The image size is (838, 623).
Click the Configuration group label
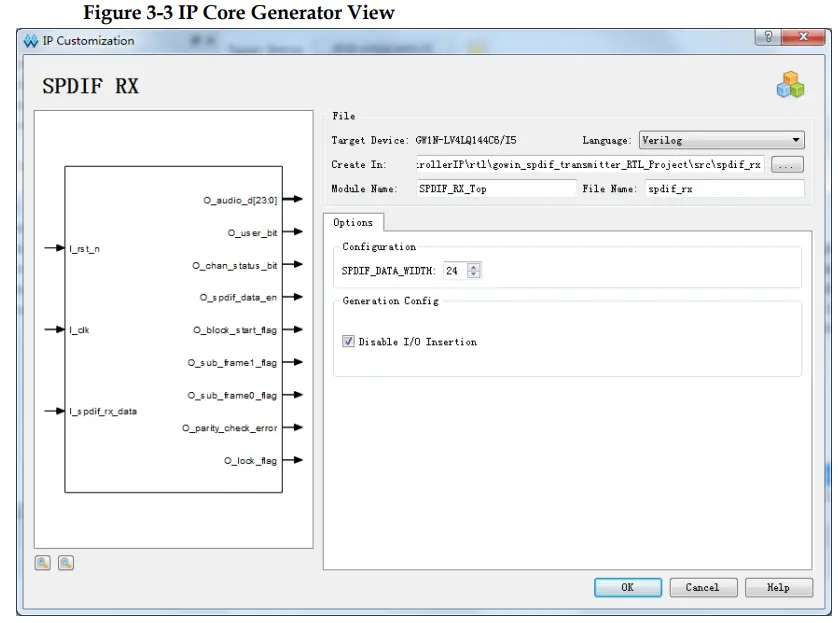[x=379, y=247]
